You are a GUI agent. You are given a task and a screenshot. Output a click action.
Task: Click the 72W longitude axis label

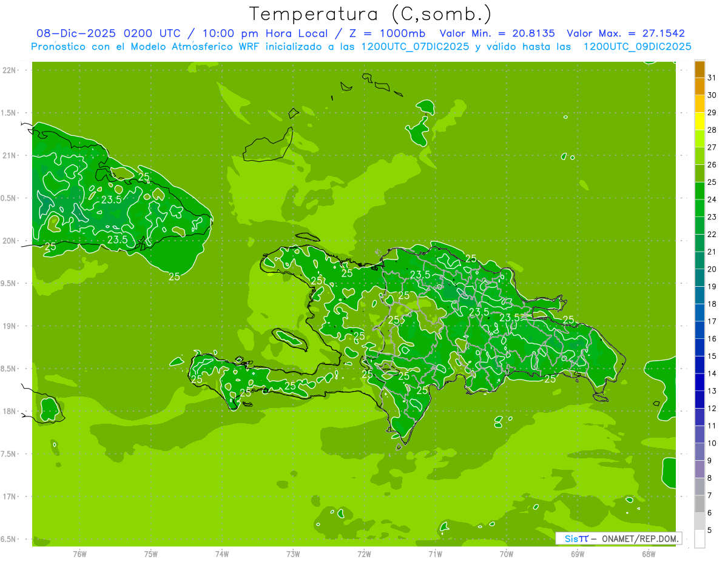click(x=364, y=554)
